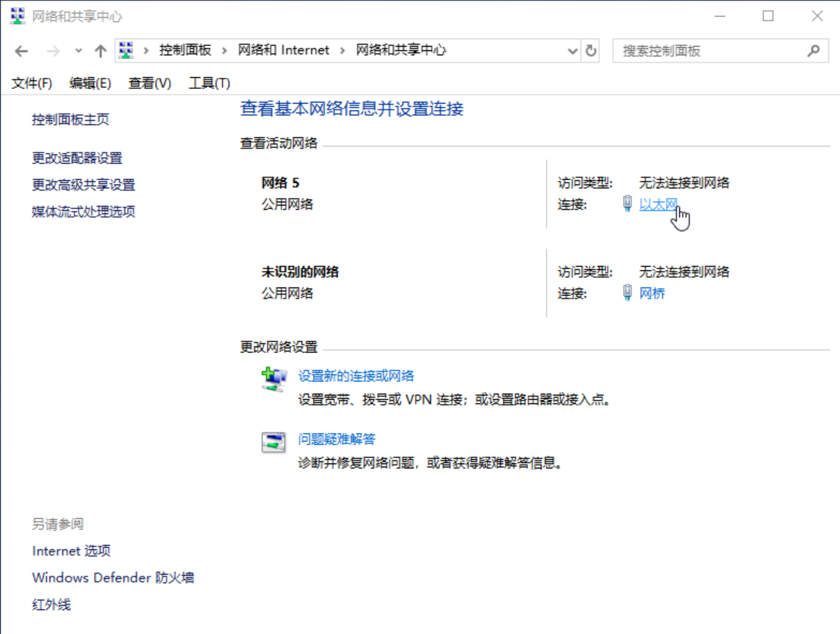Maximize the 网络和共享中心 window

[768, 17]
